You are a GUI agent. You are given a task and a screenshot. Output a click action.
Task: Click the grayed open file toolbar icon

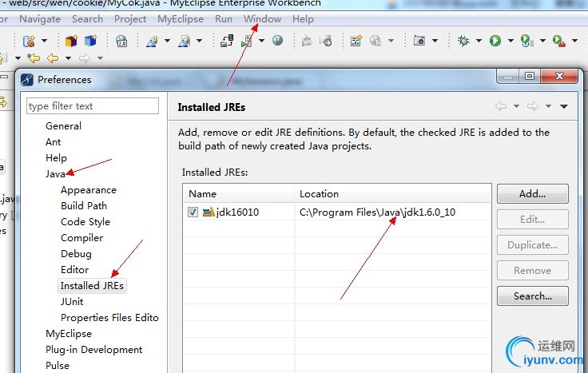tap(307, 41)
